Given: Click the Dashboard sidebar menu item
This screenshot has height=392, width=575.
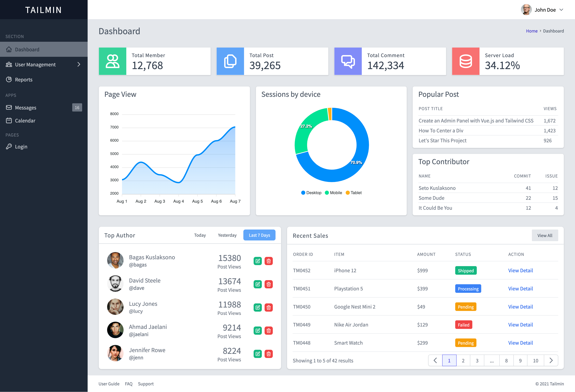Looking at the screenshot, I should coord(43,49).
